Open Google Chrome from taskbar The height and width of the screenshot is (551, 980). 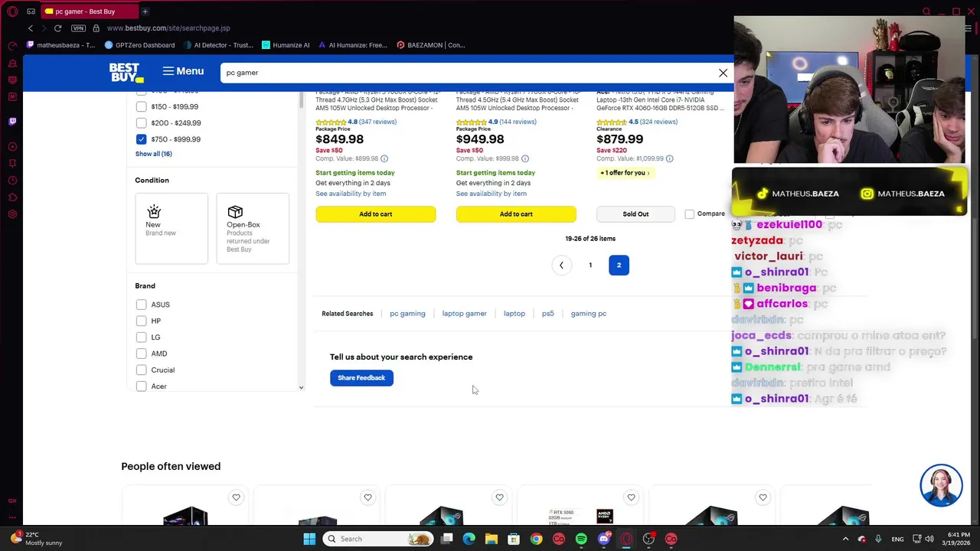tap(536, 539)
